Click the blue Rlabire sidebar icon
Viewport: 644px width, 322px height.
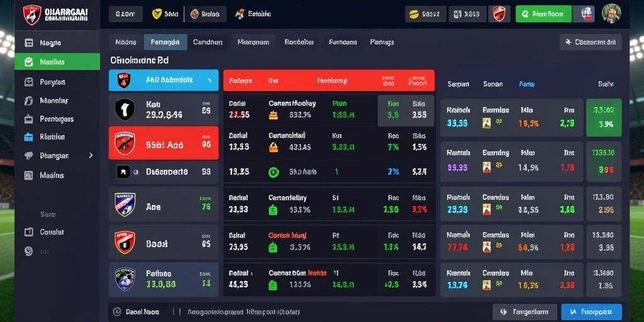click(28, 136)
